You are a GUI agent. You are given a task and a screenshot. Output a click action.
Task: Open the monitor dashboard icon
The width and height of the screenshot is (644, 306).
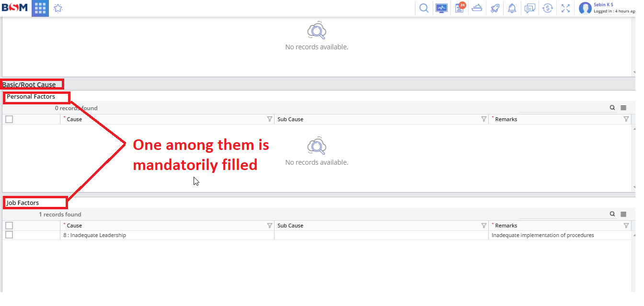click(441, 8)
